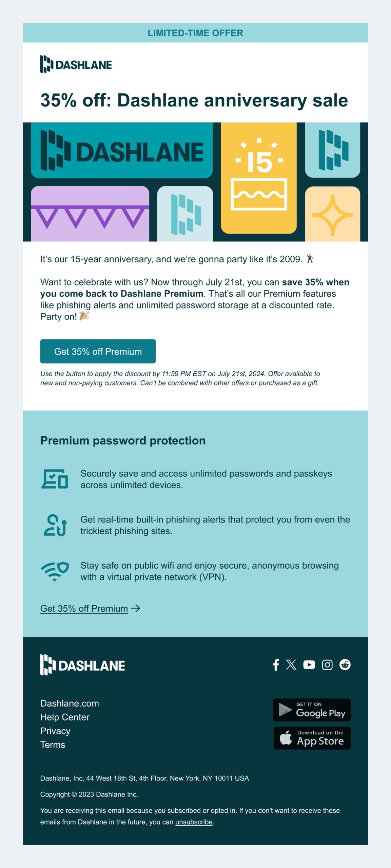Click the Reddit icon in footer

click(345, 665)
